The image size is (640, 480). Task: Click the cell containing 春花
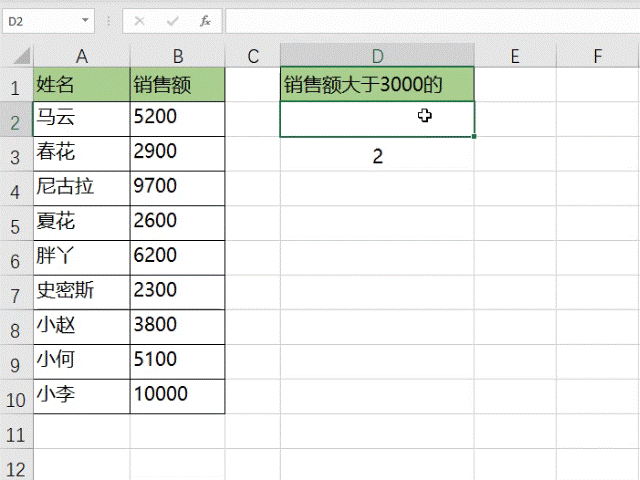click(82, 154)
